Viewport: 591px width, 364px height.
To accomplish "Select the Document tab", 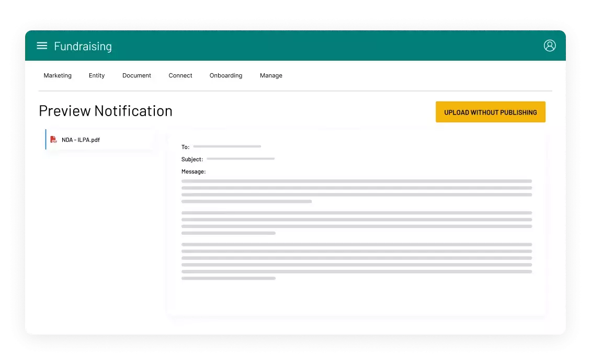I will pos(137,75).
